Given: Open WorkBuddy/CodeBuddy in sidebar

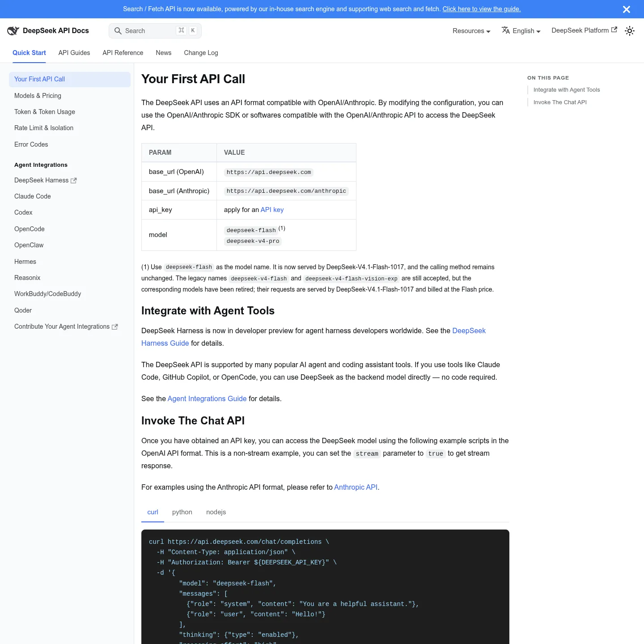Looking at the screenshot, I should (x=70, y=294).
